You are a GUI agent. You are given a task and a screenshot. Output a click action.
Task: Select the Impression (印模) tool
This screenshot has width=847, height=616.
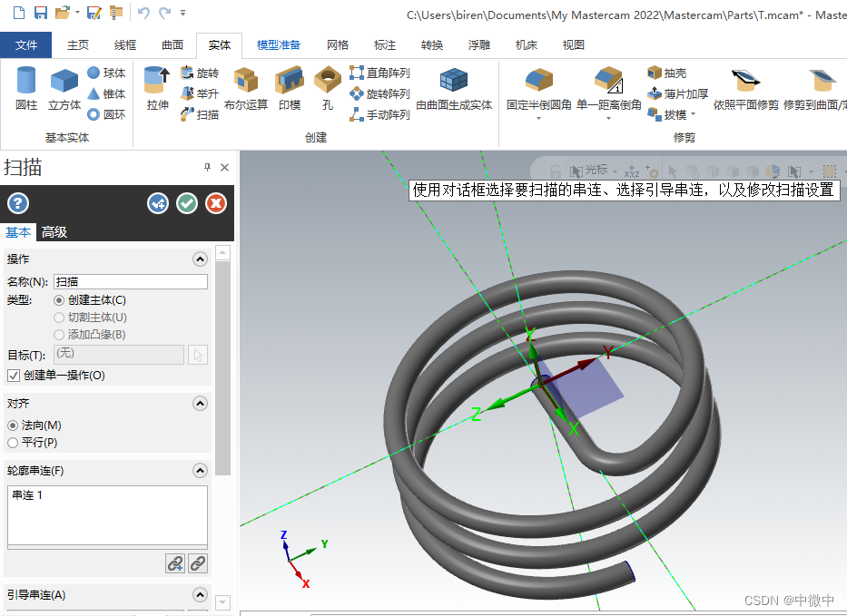pos(290,88)
